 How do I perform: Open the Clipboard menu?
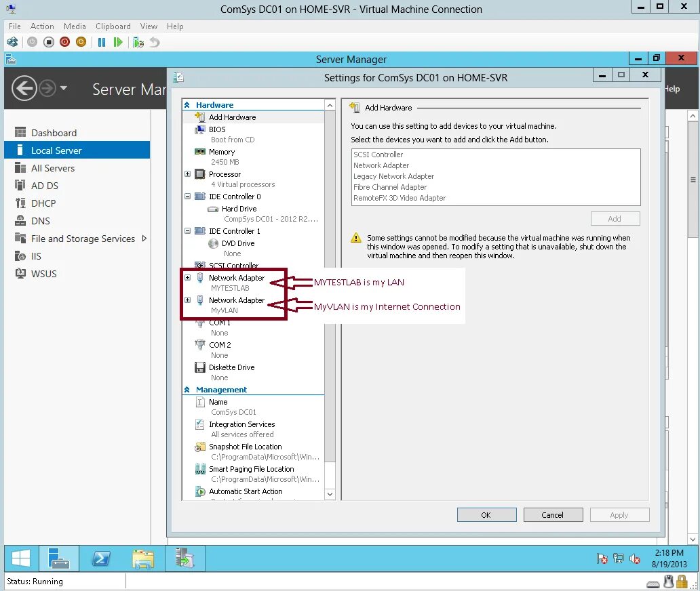pos(113,26)
